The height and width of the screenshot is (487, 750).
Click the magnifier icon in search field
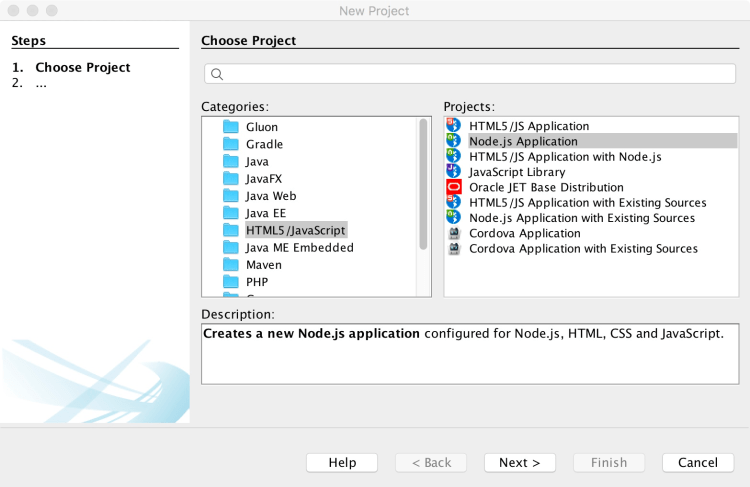pyautogui.click(x=217, y=74)
